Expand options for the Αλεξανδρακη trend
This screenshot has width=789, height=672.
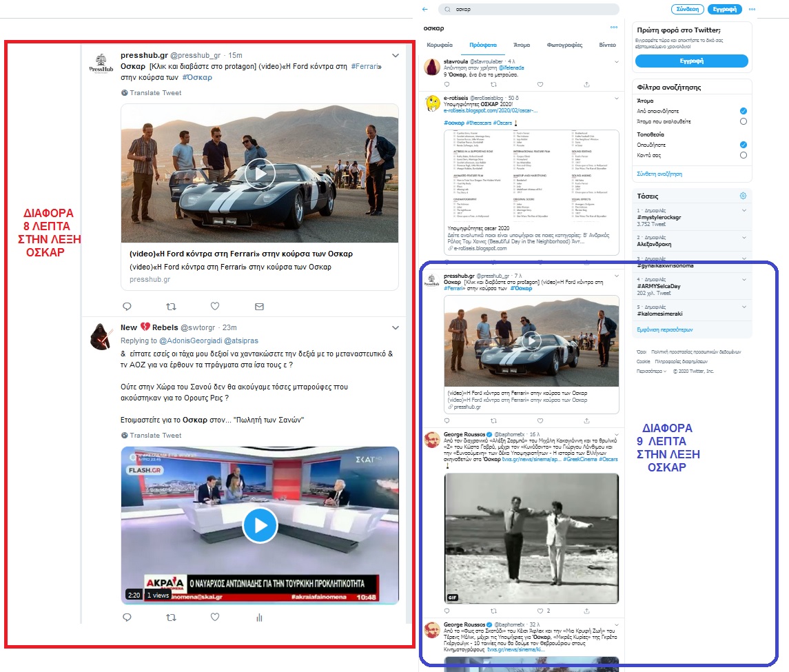point(744,237)
